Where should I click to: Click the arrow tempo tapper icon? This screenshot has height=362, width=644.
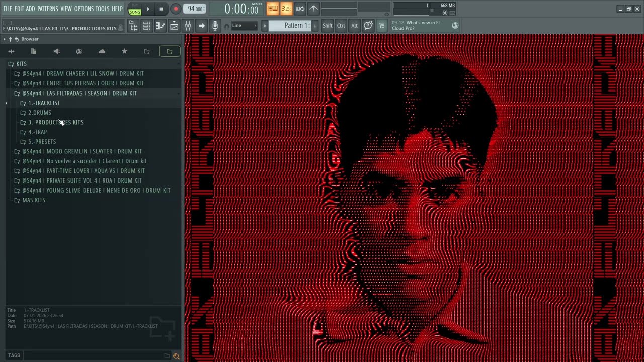pyautogui.click(x=201, y=26)
